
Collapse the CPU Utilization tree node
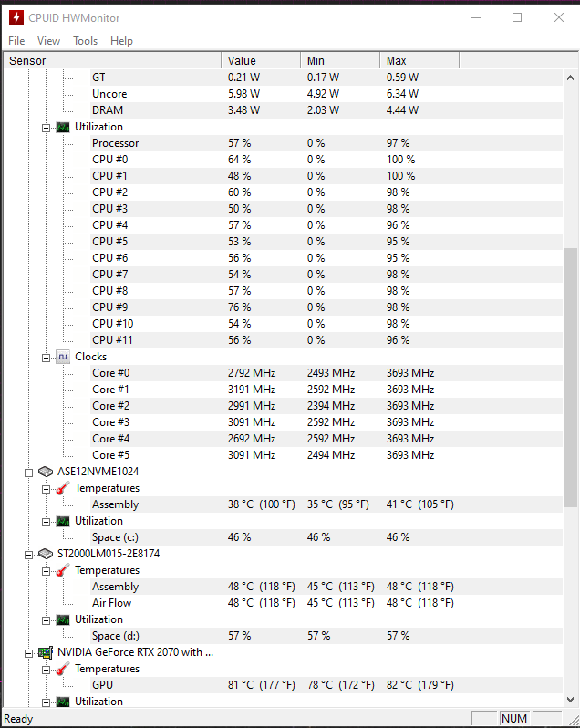coord(46,128)
